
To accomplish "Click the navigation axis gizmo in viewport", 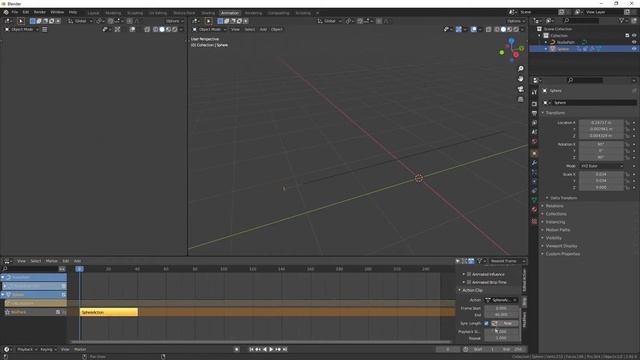I will [x=511, y=50].
